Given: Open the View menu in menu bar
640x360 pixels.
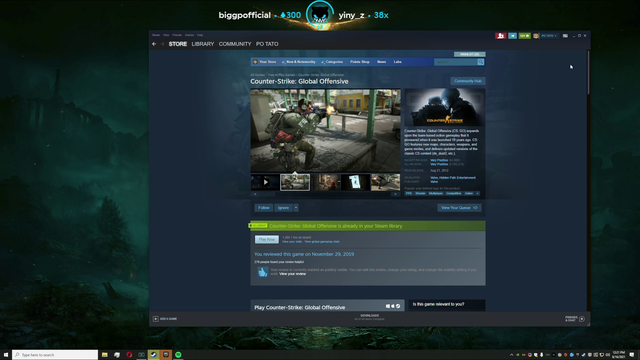Looking at the screenshot, I should (x=166, y=35).
